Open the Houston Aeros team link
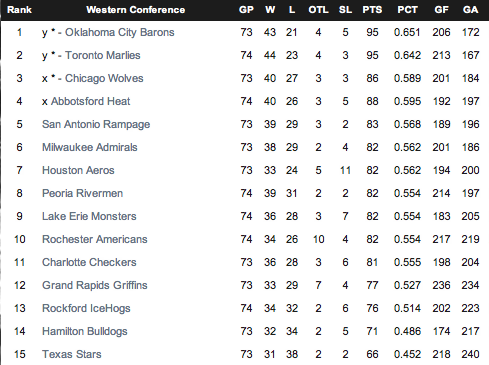This screenshot has width=489, height=365. coord(78,170)
